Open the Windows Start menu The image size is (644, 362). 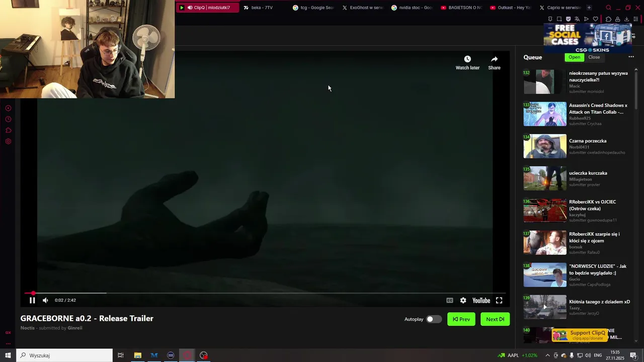(8, 355)
